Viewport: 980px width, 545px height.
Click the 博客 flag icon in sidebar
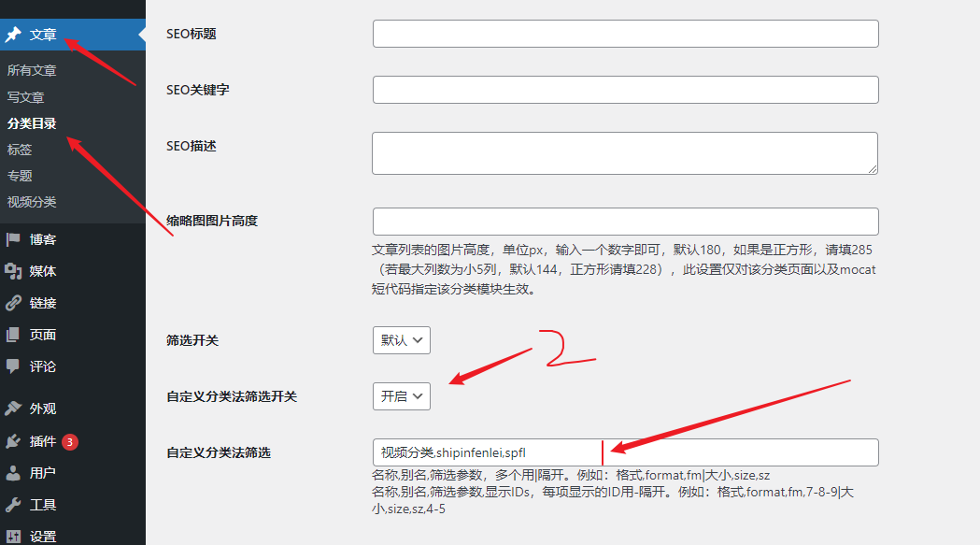point(13,239)
